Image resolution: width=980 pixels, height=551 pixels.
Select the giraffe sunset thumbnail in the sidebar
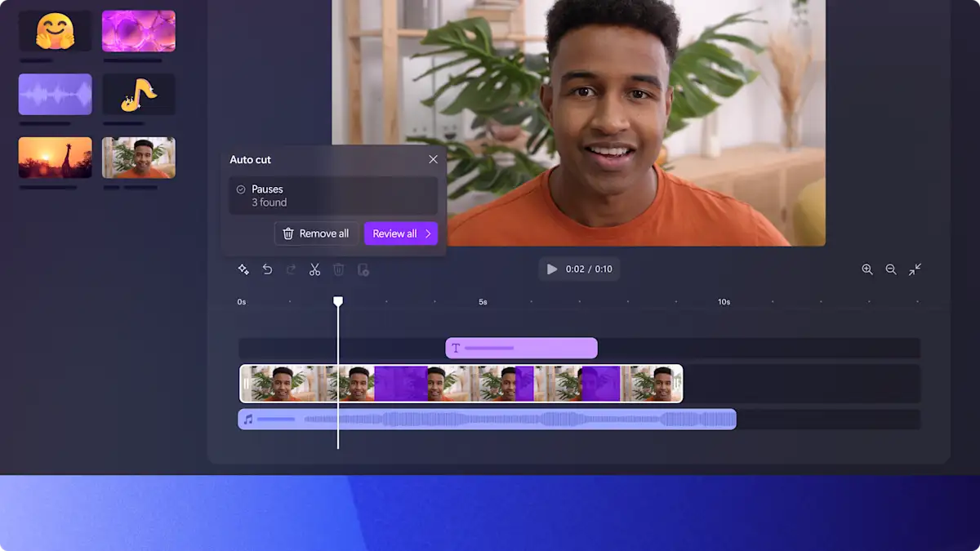tap(55, 156)
